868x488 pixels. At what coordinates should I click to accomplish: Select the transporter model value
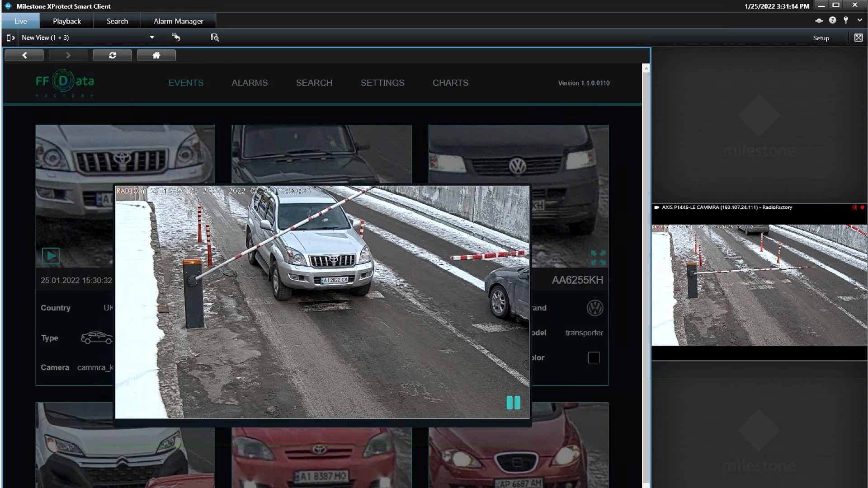[584, 333]
